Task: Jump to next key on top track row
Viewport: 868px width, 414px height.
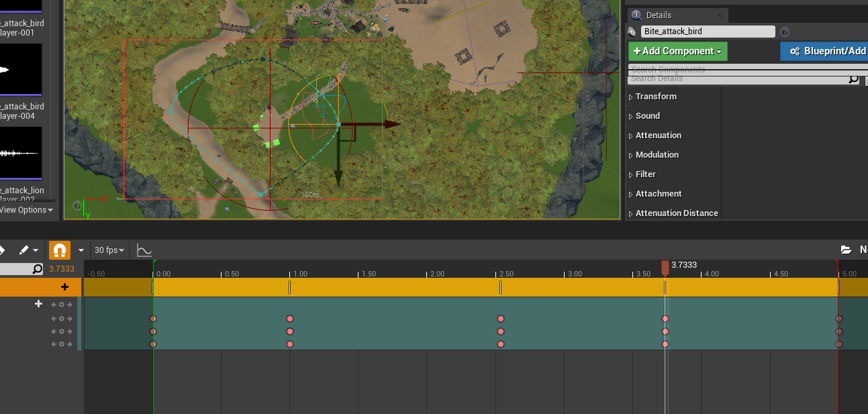Action: 69,305
